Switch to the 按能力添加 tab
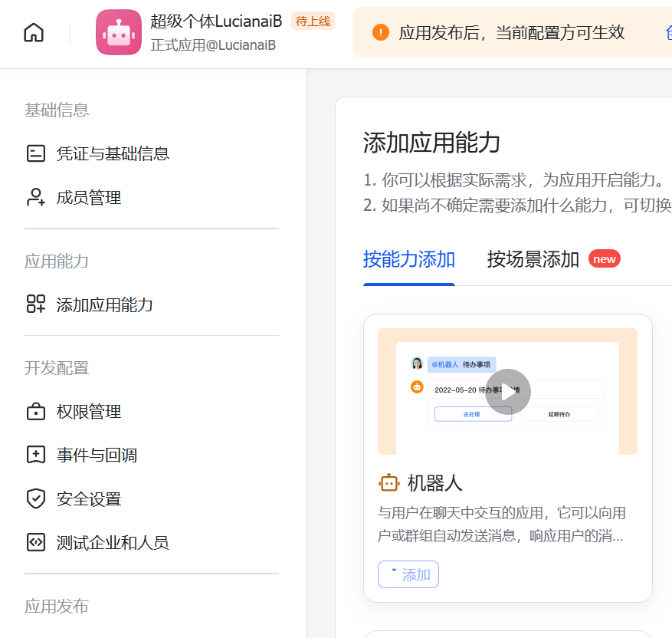This screenshot has height=638, width=672. coord(409,259)
